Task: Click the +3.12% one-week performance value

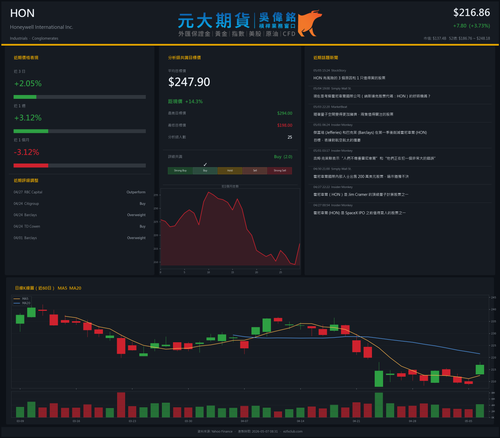Action: (28, 118)
